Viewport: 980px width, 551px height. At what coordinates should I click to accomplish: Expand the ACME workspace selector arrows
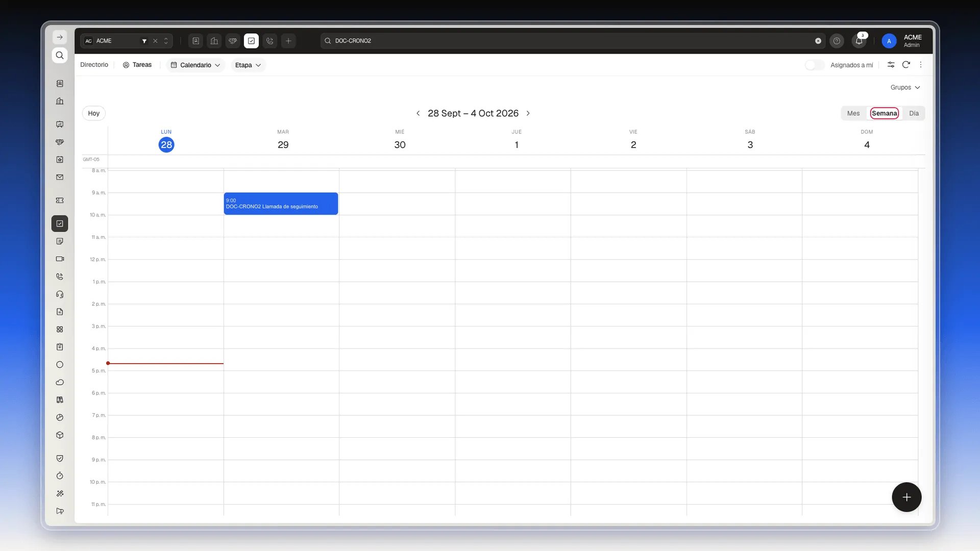tap(166, 41)
